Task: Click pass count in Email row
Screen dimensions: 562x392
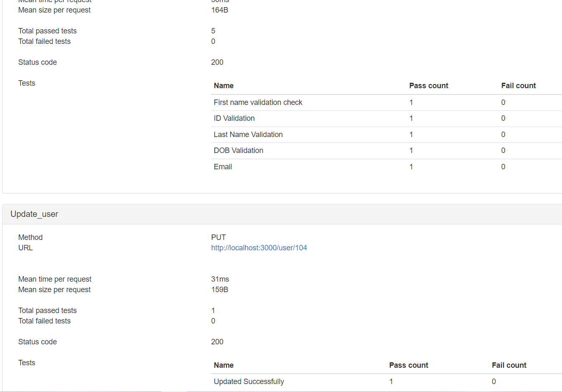Action: pos(411,167)
